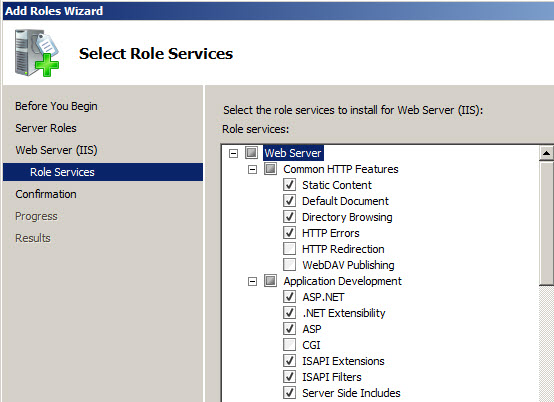Toggle Common HTTP Features group checkbox

(271, 169)
